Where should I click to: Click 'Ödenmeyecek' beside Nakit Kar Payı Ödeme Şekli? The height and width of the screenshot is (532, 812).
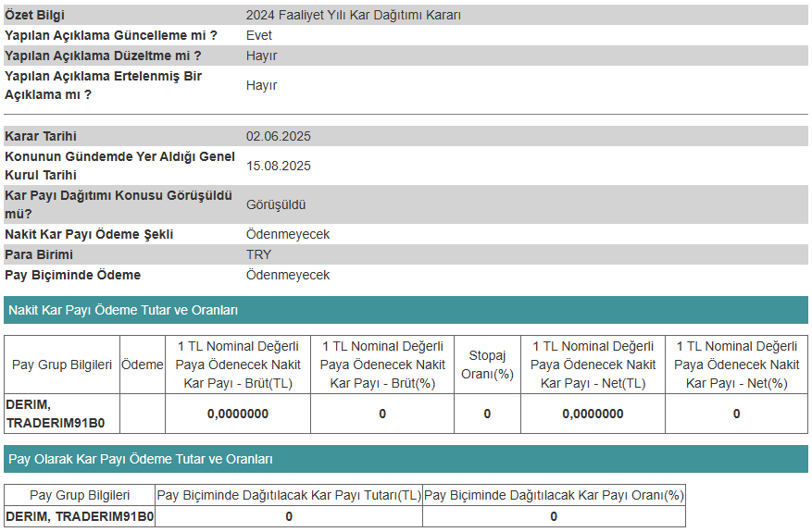point(288,234)
